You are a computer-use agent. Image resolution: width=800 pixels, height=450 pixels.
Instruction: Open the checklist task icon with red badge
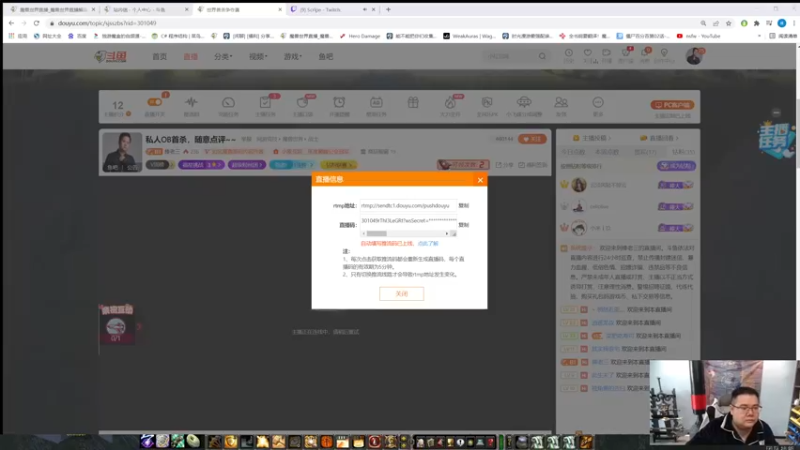click(x=265, y=103)
